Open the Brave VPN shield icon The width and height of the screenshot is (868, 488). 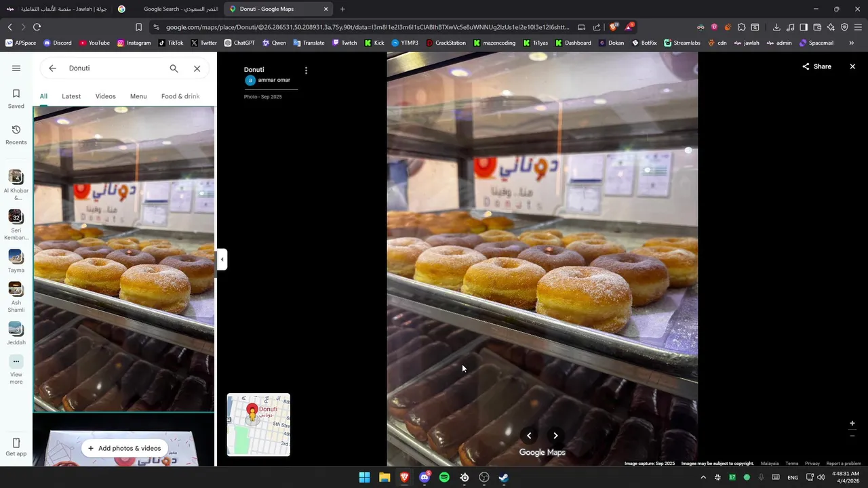coord(844,27)
